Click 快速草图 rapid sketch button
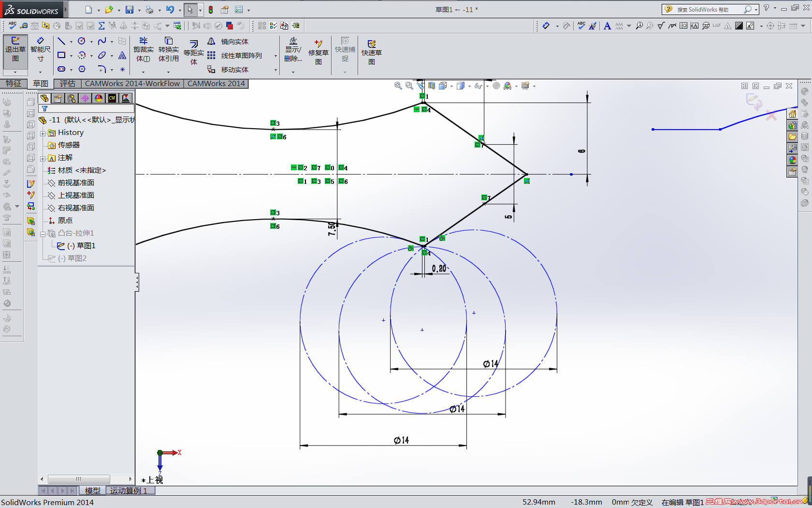Viewport: 812px width, 508px height. point(372,52)
